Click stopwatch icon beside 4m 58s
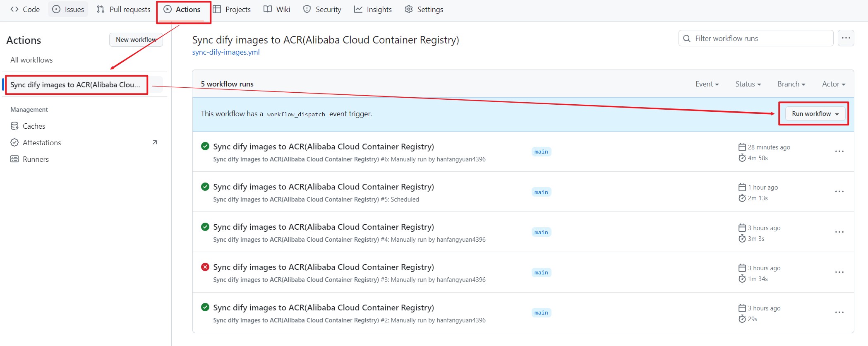This screenshot has height=346, width=868. [742, 158]
